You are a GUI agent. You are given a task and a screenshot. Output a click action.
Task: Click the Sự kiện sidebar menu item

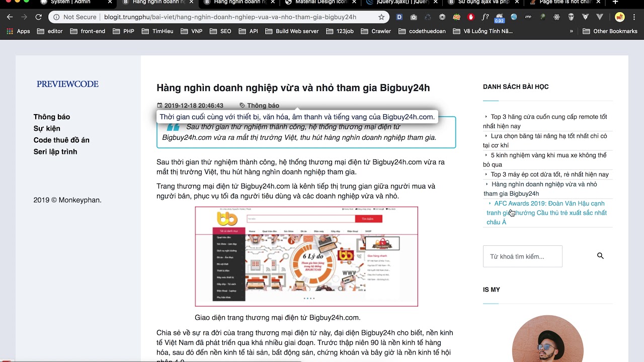point(47,128)
